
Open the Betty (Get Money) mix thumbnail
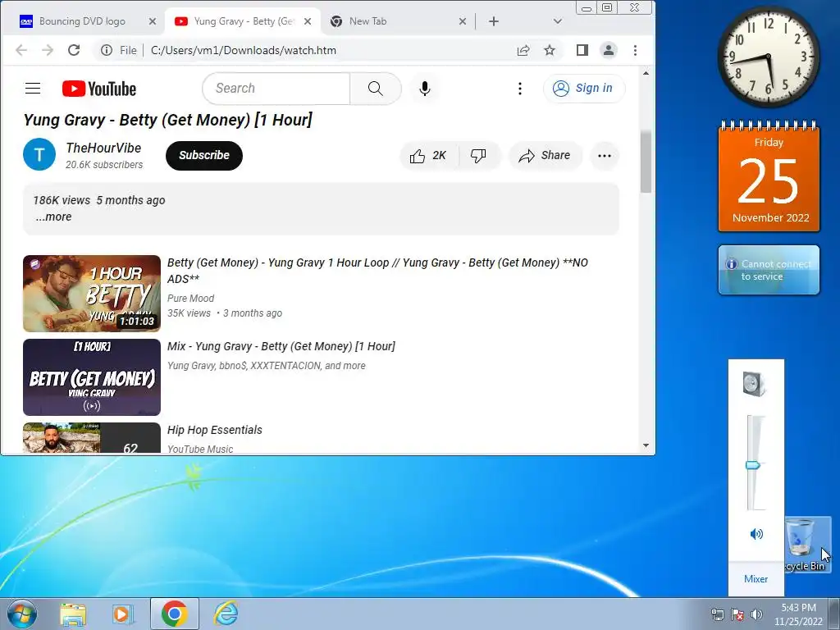tap(92, 377)
